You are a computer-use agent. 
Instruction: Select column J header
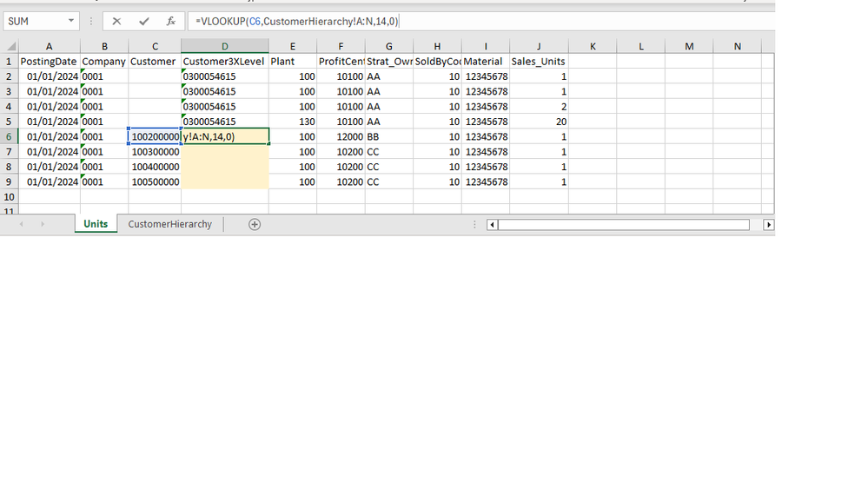tap(539, 47)
